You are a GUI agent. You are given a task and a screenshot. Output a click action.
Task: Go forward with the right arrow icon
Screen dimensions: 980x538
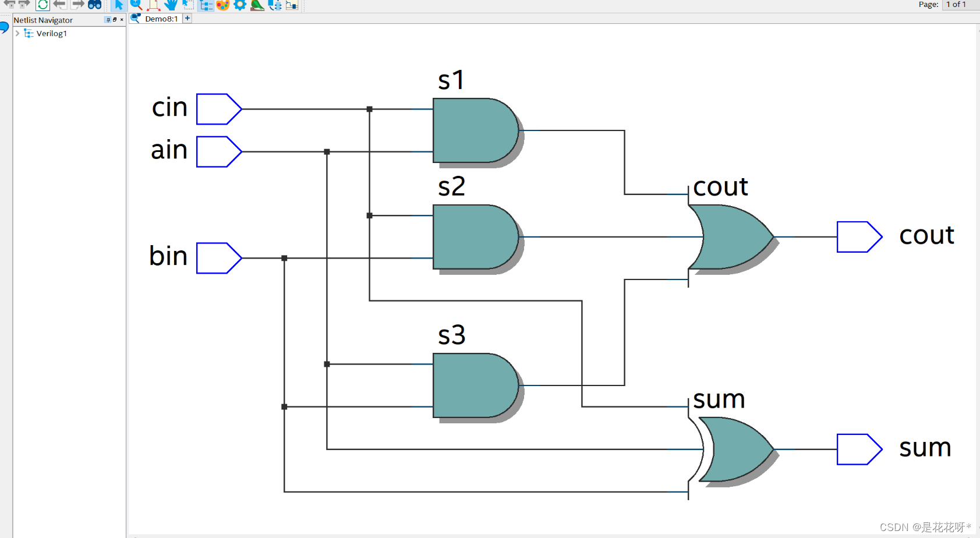tap(77, 5)
